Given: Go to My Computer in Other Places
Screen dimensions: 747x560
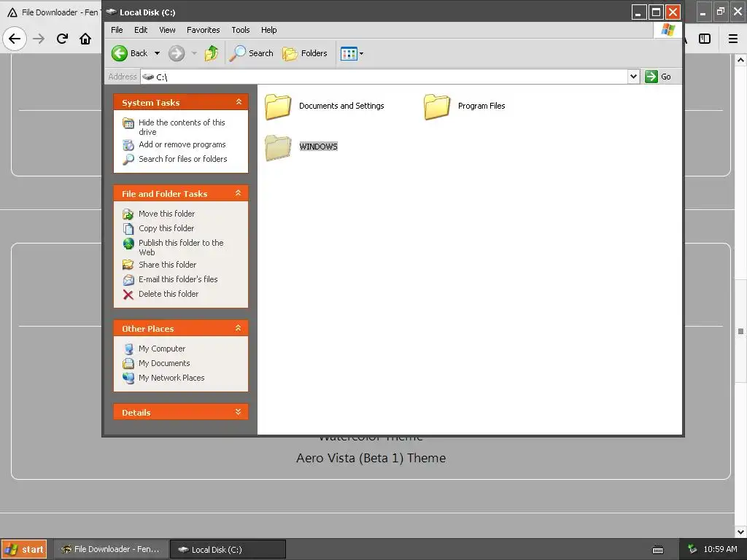Looking at the screenshot, I should (162, 349).
